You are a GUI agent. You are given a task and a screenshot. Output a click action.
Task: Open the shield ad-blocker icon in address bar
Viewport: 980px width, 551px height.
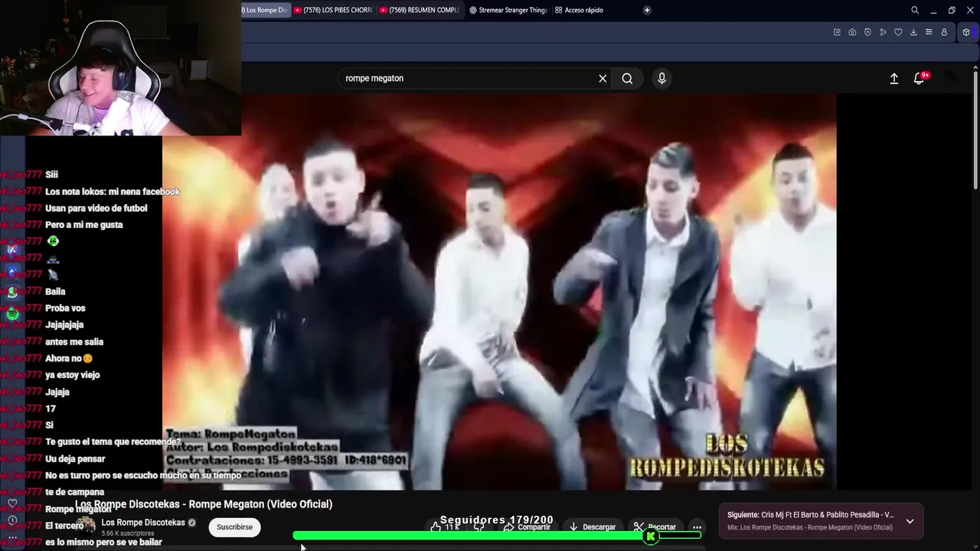click(867, 32)
